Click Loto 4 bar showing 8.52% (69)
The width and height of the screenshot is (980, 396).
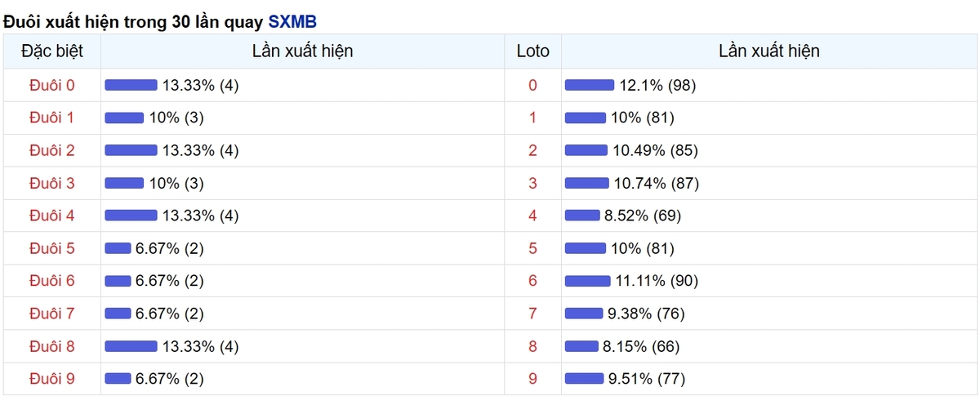582,216
